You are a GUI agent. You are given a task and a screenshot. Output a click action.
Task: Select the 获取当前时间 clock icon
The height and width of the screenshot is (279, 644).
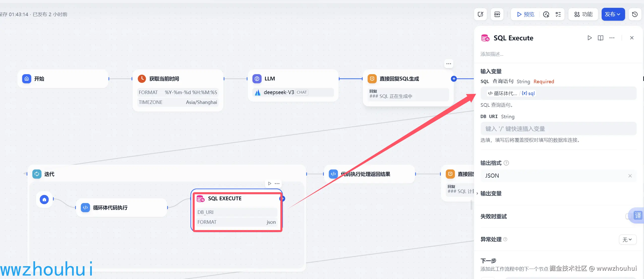(x=142, y=79)
